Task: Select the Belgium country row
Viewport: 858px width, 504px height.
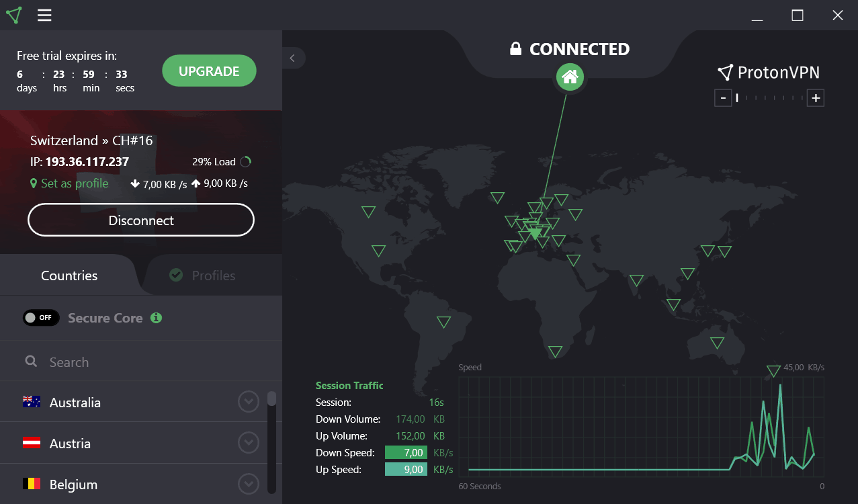Action: [133, 484]
